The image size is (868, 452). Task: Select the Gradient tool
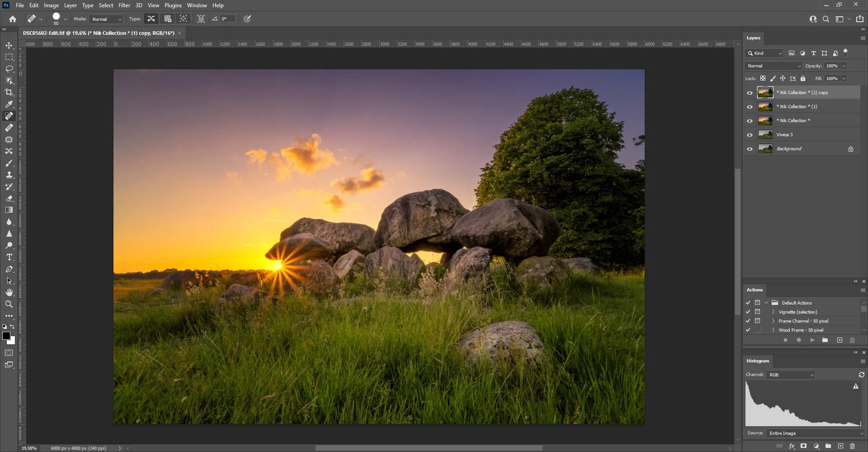[x=9, y=210]
